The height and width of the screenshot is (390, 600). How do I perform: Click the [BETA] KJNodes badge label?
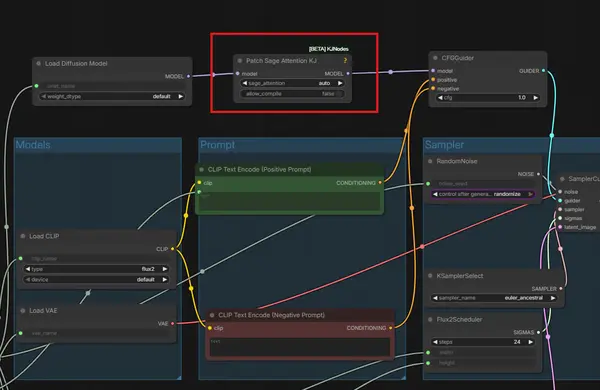click(328, 49)
